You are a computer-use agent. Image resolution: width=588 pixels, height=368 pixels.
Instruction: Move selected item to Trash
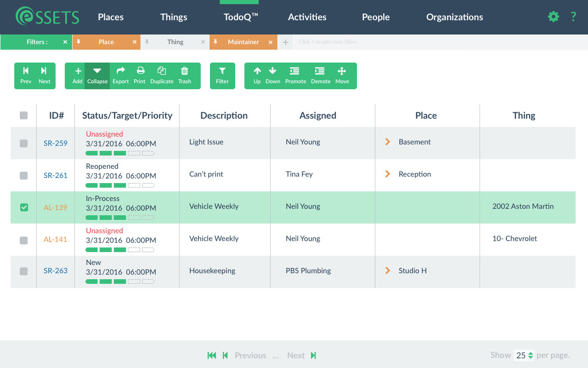(x=185, y=75)
